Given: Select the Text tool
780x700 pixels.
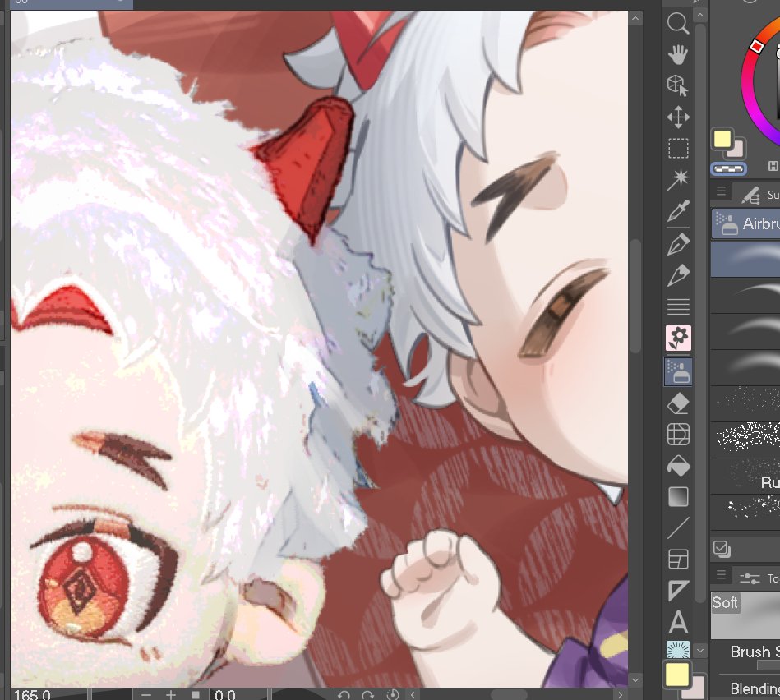Looking at the screenshot, I should [x=678, y=622].
